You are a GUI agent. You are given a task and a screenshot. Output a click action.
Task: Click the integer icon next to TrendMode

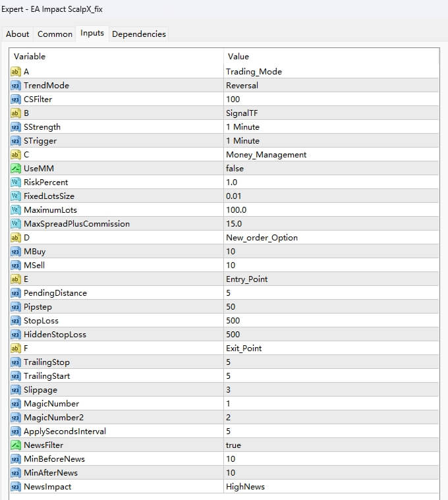tap(15, 85)
